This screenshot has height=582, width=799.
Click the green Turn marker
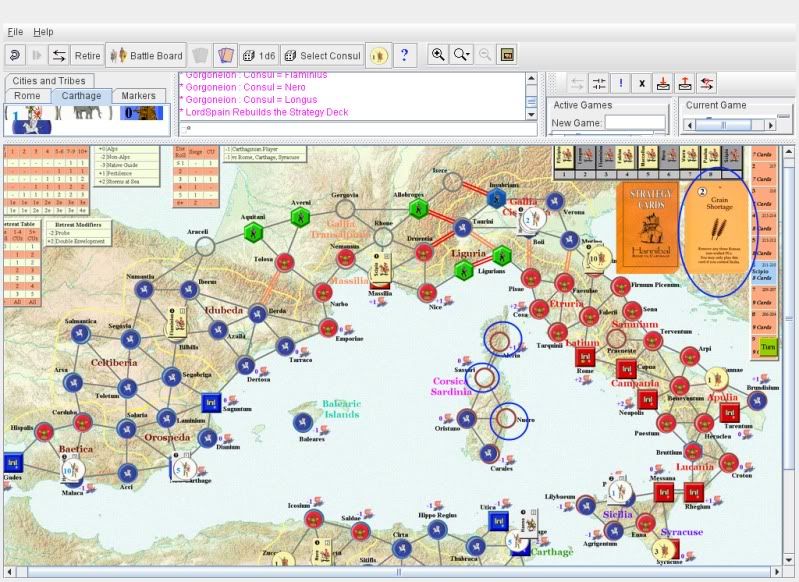click(x=768, y=347)
